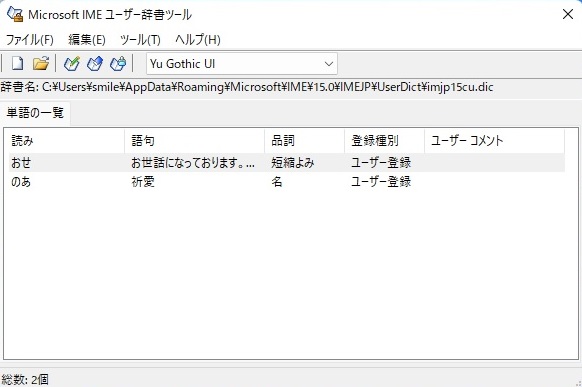This screenshot has height=387, width=582.
Task: Click the 総数: 2個 status text
Action: point(25,380)
